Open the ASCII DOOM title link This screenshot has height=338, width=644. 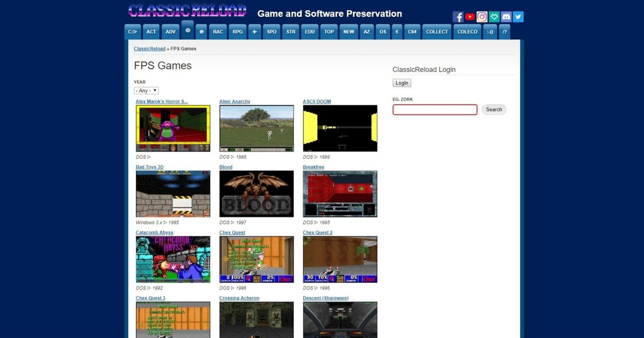tap(317, 102)
